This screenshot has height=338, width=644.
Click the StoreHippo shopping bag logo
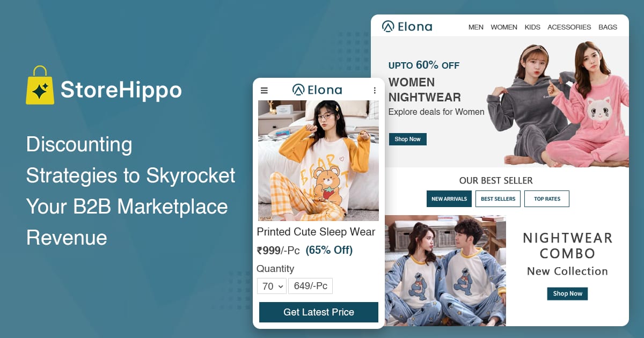[40, 85]
